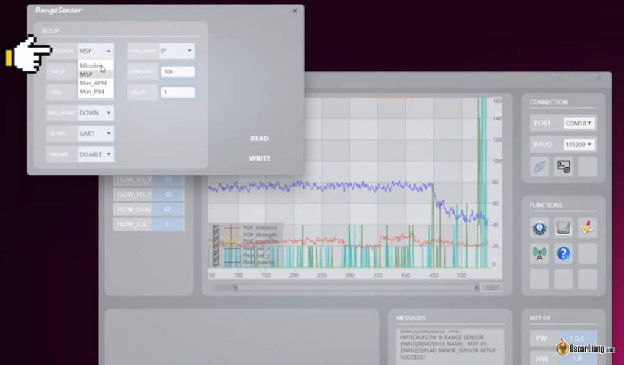This screenshot has height=365, width=624.
Task: Toggle the bottom blue-line legend checkbox
Action: tap(216, 262)
